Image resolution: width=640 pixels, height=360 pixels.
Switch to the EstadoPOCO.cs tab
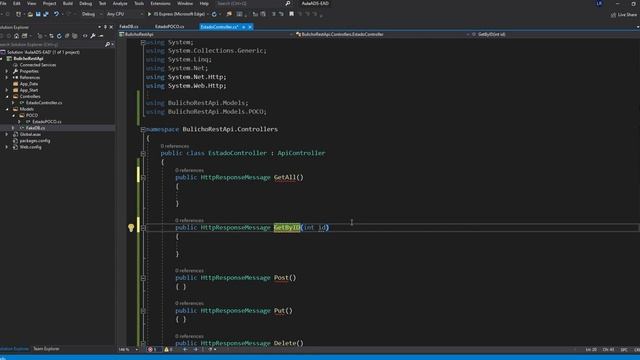click(x=169, y=27)
